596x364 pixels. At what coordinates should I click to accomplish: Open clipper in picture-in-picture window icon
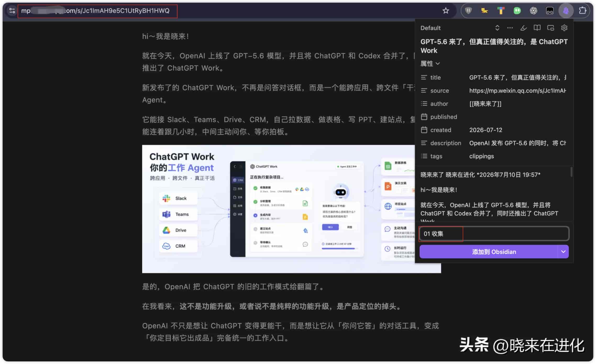[551, 28]
